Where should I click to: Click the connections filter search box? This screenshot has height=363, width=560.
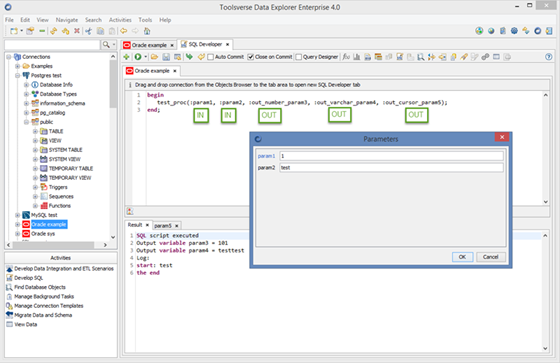pyautogui.click(x=52, y=45)
